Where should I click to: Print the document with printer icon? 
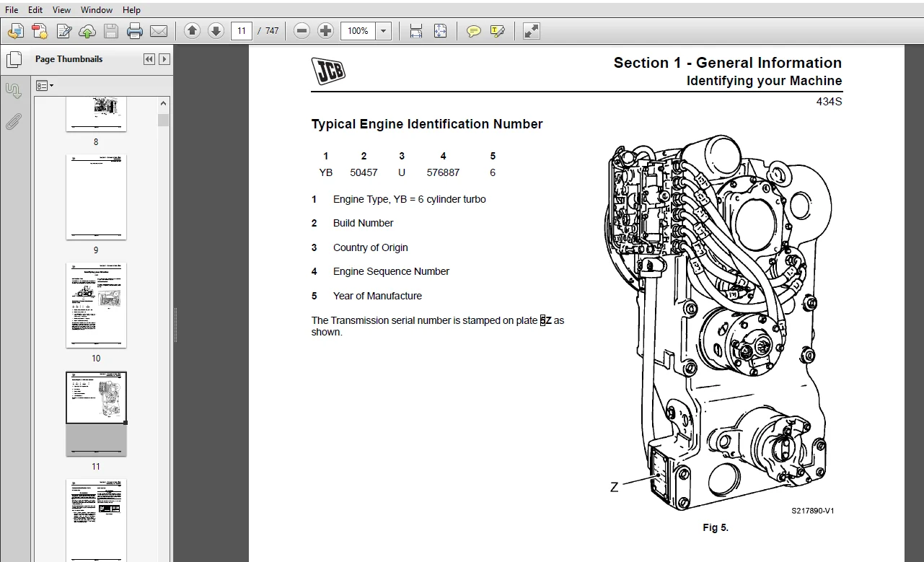pos(135,31)
